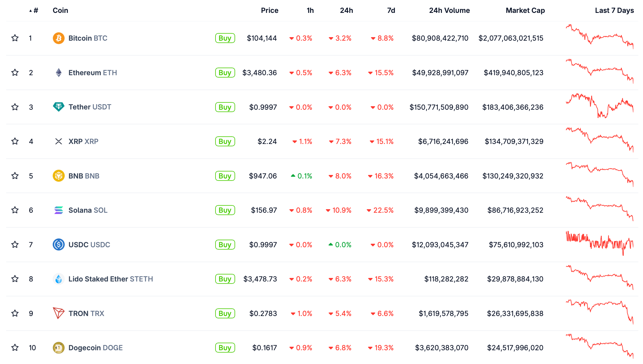This screenshot has width=643, height=364.
Task: Favorite Bitcoin with its star toggle
Action: (x=15, y=38)
